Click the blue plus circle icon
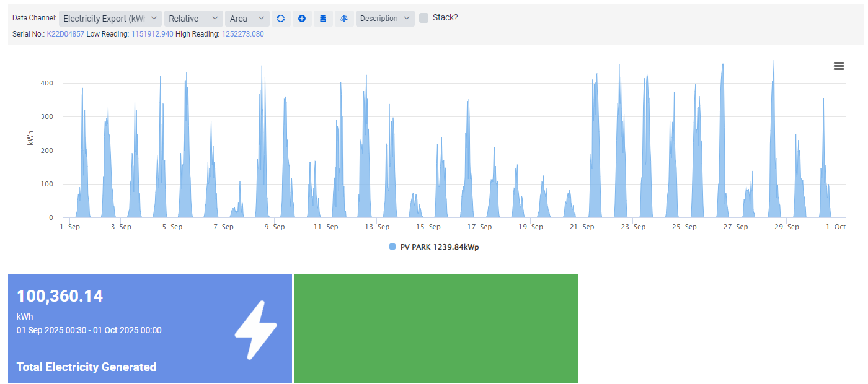This screenshot has height=384, width=868. click(x=302, y=19)
